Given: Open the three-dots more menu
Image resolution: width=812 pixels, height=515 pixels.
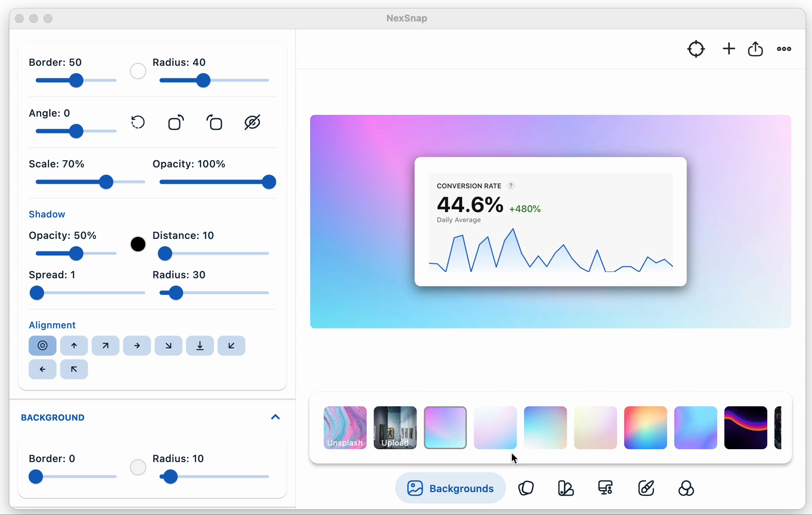Looking at the screenshot, I should coord(784,49).
